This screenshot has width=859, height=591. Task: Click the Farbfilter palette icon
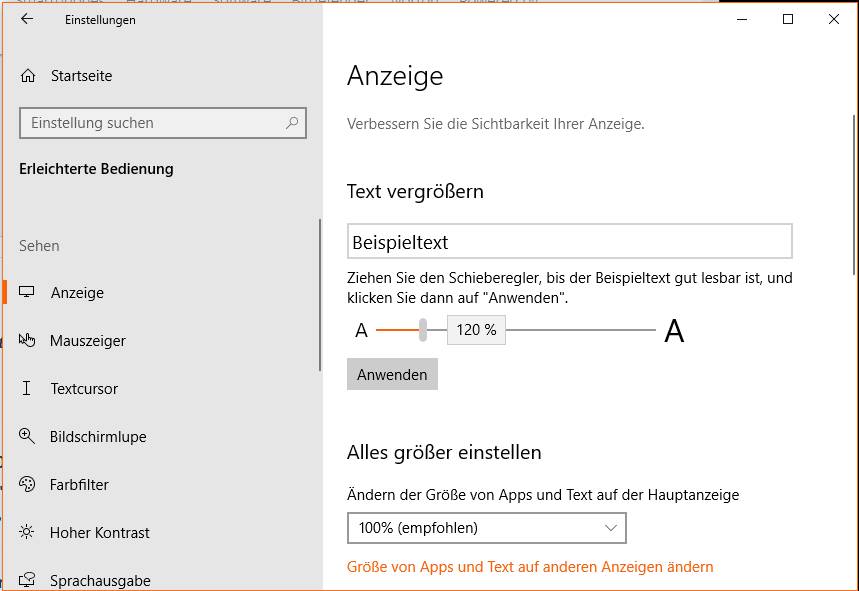[27, 484]
